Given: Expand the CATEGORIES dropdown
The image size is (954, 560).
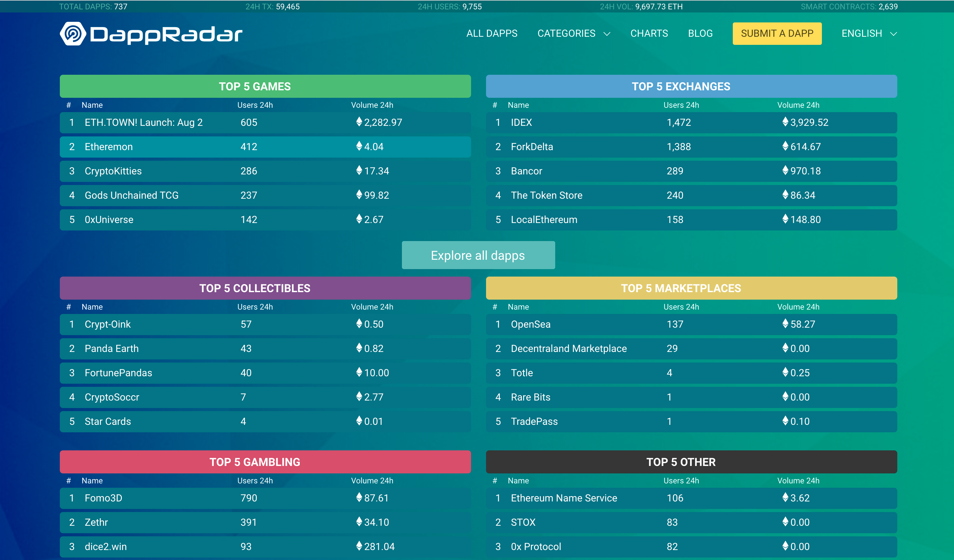Looking at the screenshot, I should [574, 33].
